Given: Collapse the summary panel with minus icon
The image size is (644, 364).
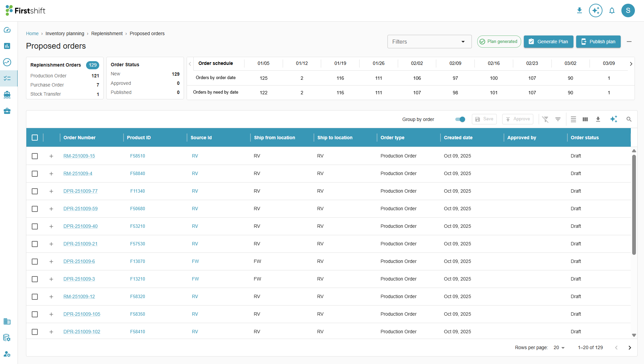Looking at the screenshot, I should click(x=629, y=42).
